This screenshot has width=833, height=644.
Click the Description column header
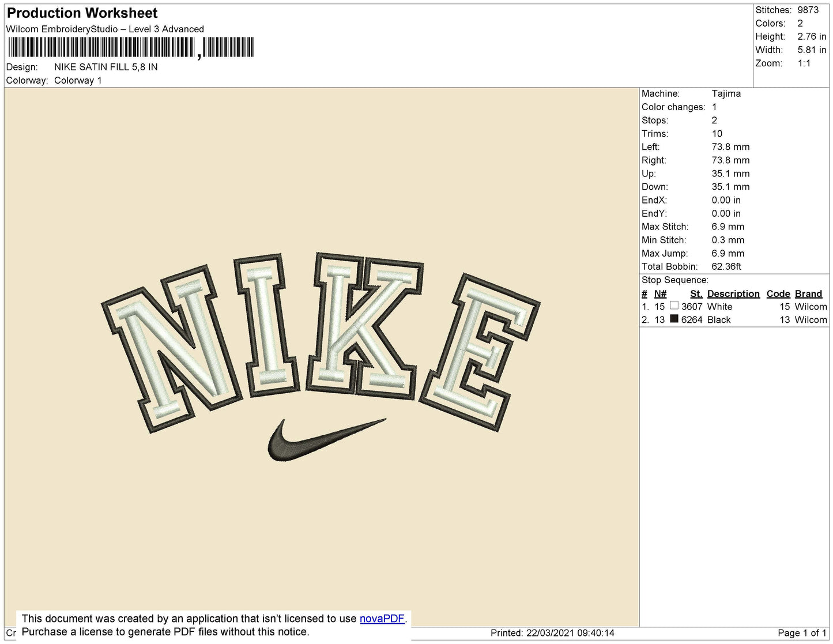pos(733,293)
